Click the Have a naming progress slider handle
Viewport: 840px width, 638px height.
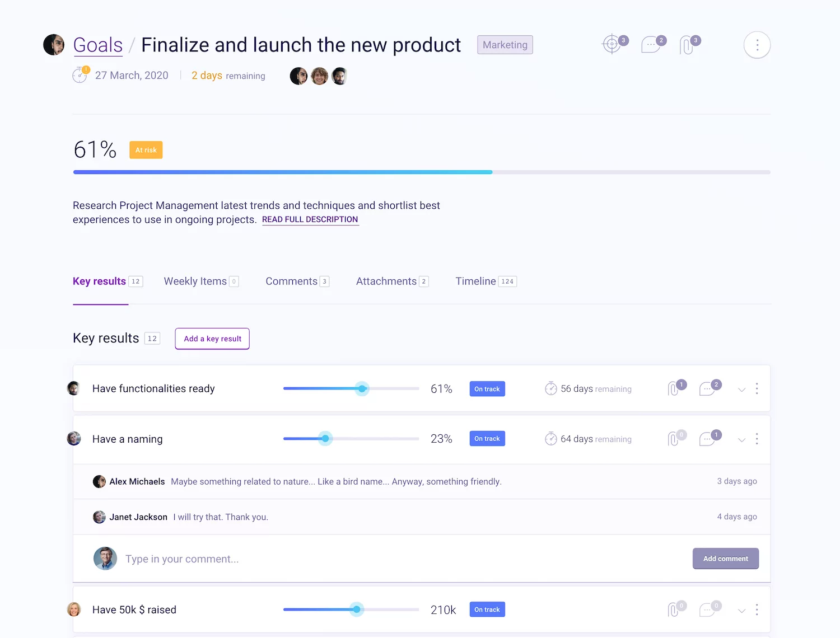click(x=325, y=439)
